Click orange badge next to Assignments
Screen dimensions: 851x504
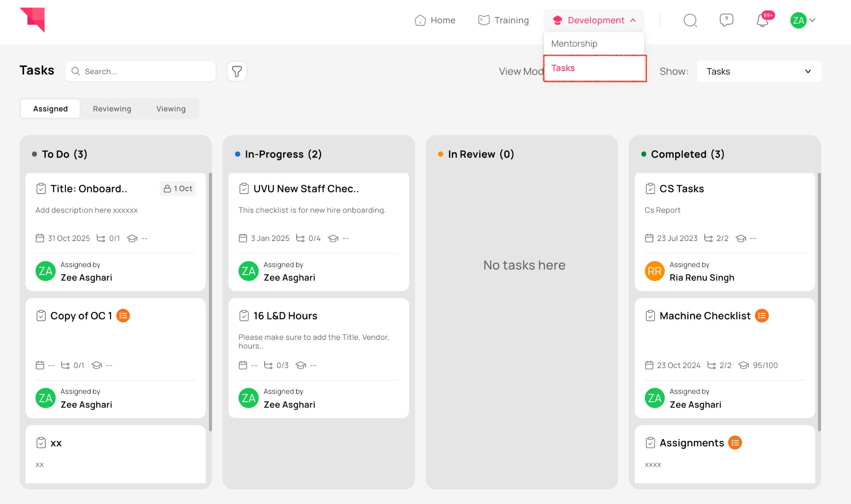pyautogui.click(x=735, y=443)
